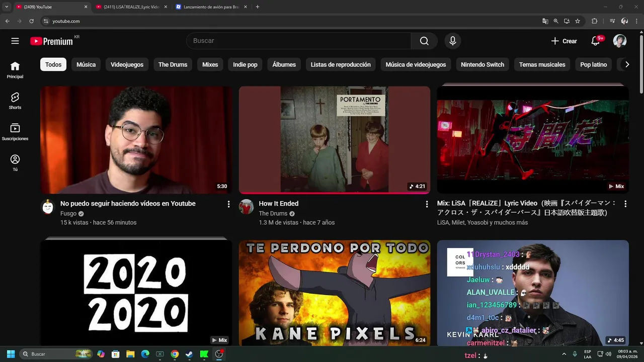
Task: Select the Nintendo Switch chip
Action: pos(482,64)
